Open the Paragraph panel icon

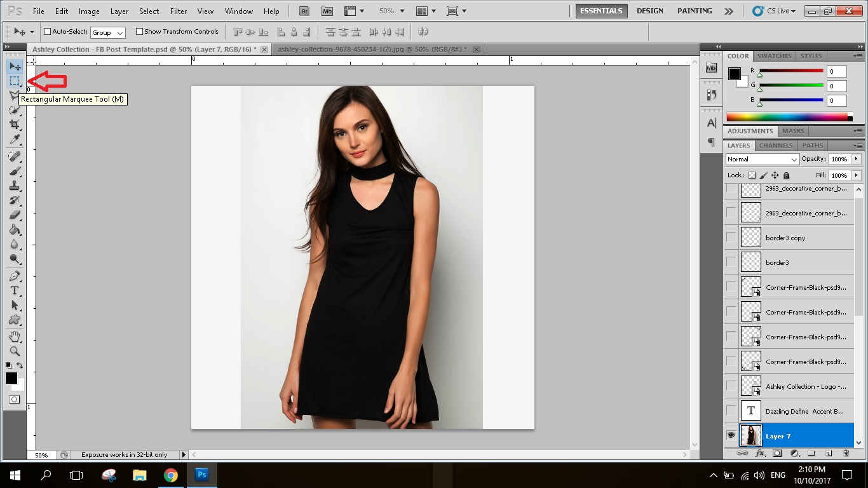[x=712, y=142]
